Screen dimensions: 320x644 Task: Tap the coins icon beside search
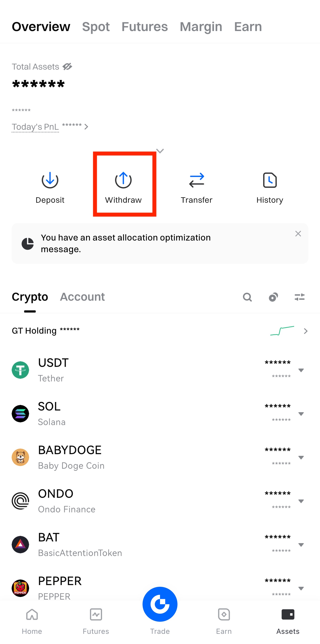tap(273, 297)
